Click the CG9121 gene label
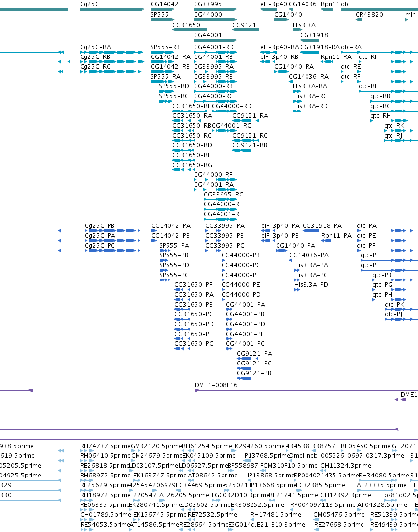Viewport: 418px width, 532px height. (x=244, y=25)
